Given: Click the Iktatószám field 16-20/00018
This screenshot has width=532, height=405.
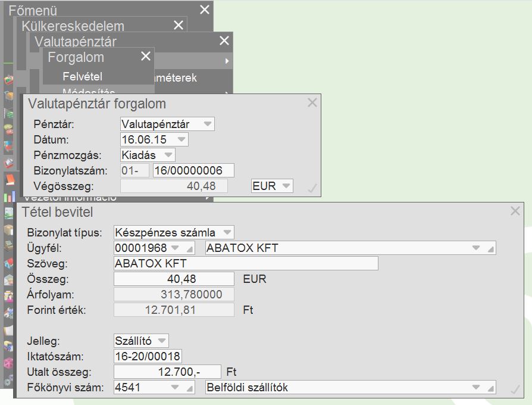Looking at the screenshot, I should coord(148,356).
